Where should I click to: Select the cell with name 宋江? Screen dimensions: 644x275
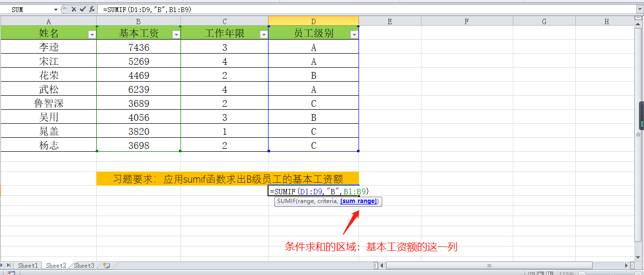pyautogui.click(x=48, y=61)
